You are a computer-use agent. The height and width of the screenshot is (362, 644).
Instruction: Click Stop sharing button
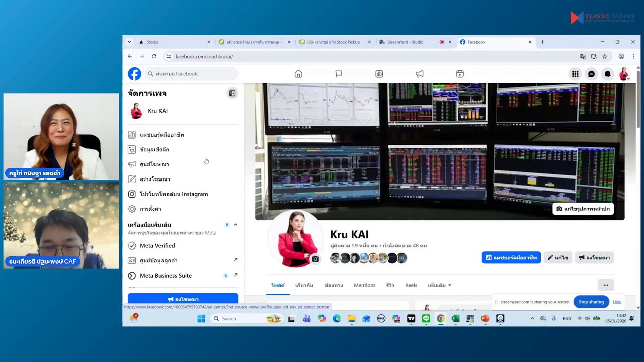tap(591, 302)
